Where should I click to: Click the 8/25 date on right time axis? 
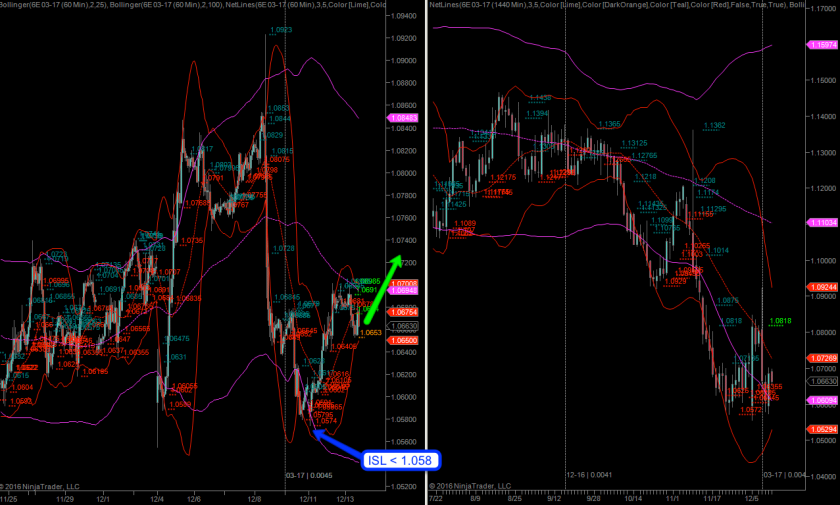[514, 499]
